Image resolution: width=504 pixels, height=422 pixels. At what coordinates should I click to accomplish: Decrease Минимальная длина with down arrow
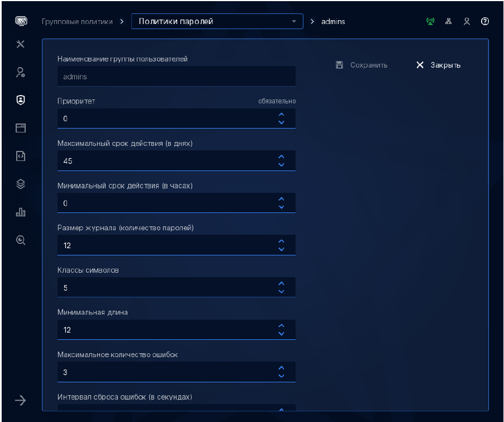pos(282,334)
